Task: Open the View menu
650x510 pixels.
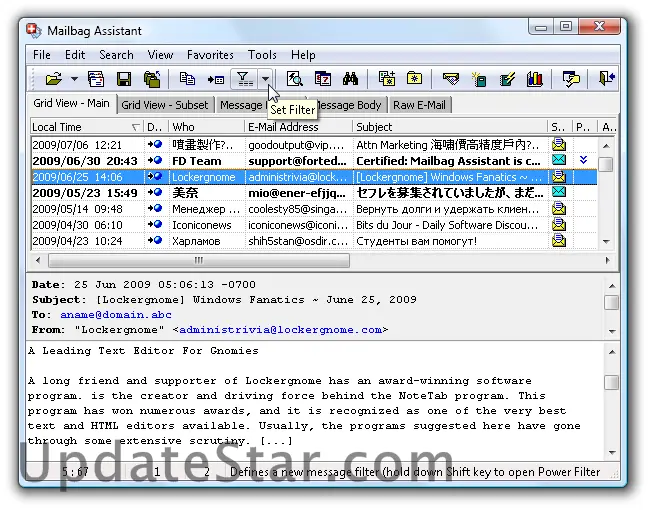Action: point(160,55)
